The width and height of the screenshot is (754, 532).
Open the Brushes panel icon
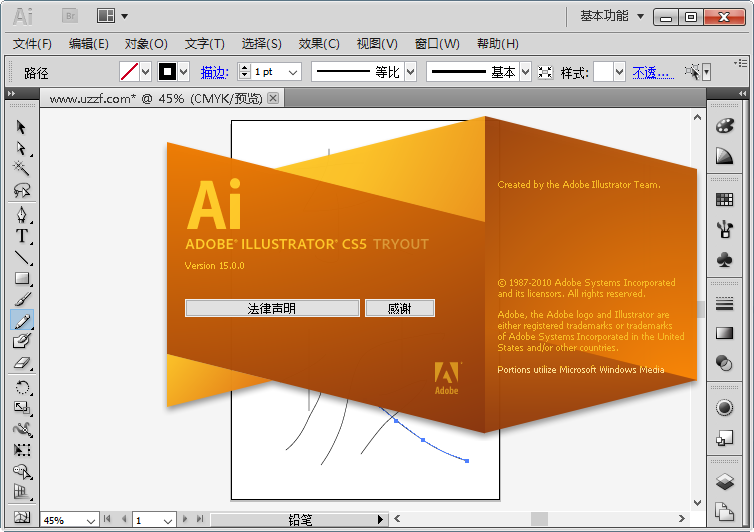[724, 229]
